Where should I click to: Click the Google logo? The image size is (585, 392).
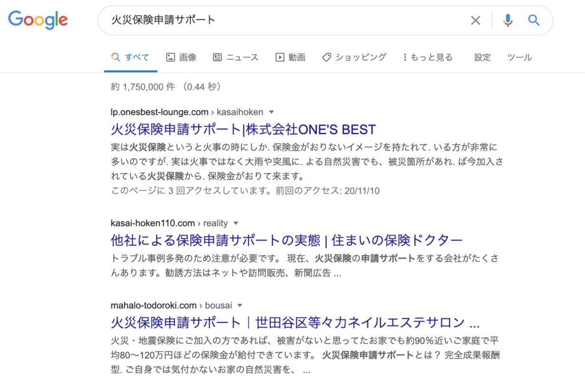37,20
